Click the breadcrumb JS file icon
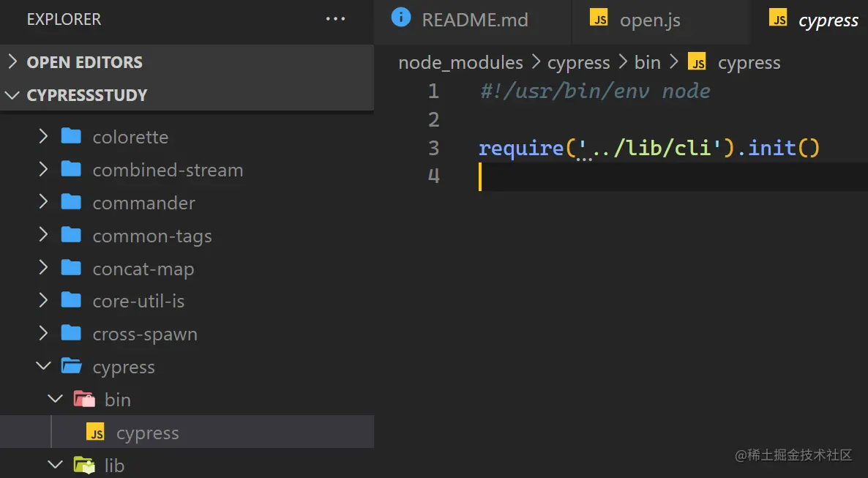Image resolution: width=868 pixels, height=478 pixels. coord(697,61)
